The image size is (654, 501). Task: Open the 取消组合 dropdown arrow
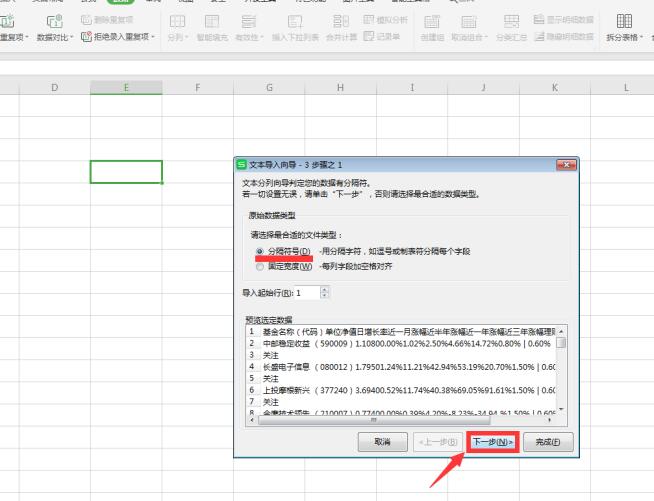486,37
